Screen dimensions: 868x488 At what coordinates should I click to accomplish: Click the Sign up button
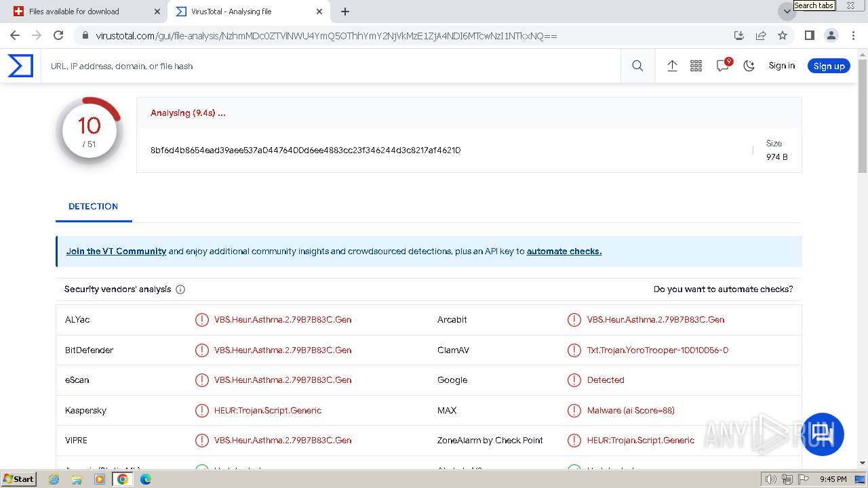pyautogui.click(x=829, y=66)
